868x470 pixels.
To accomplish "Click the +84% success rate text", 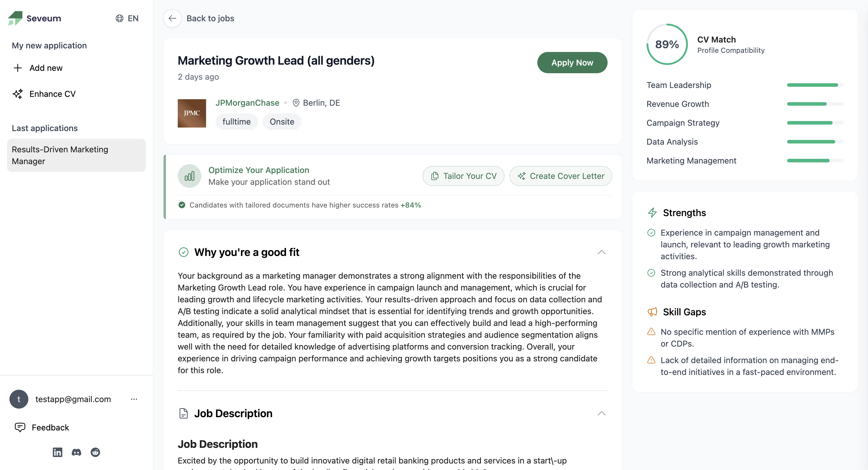I will (410, 205).
